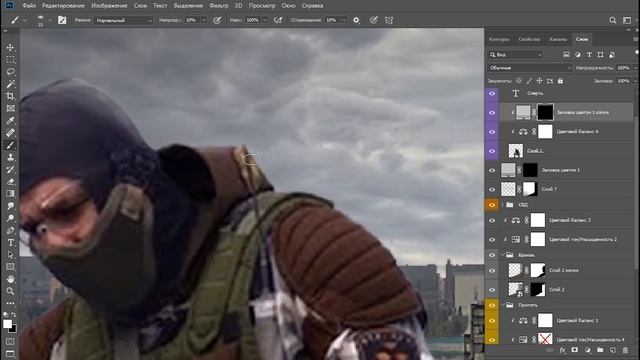Click the search icon in options bar
This screenshot has height=360, width=640.
[613, 20]
